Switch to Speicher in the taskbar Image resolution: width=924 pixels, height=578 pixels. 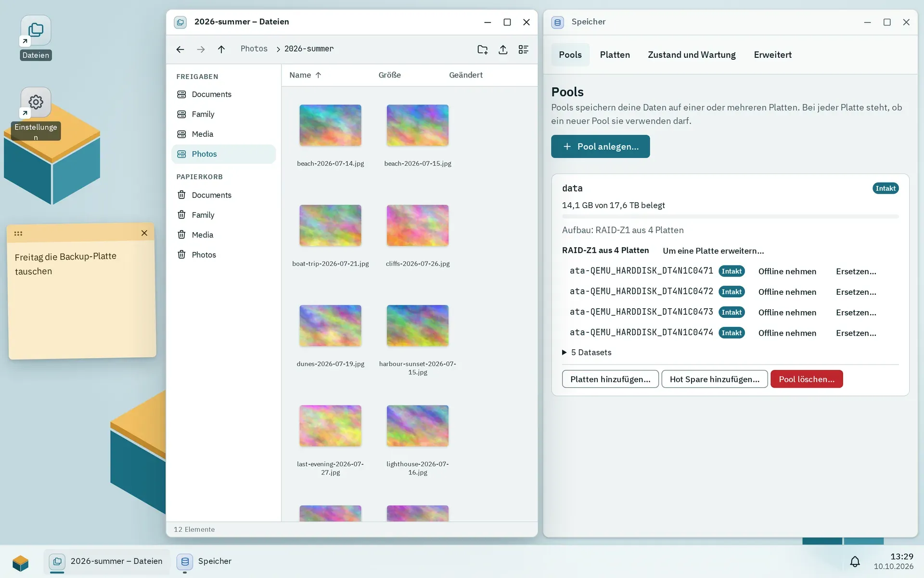[x=205, y=561]
